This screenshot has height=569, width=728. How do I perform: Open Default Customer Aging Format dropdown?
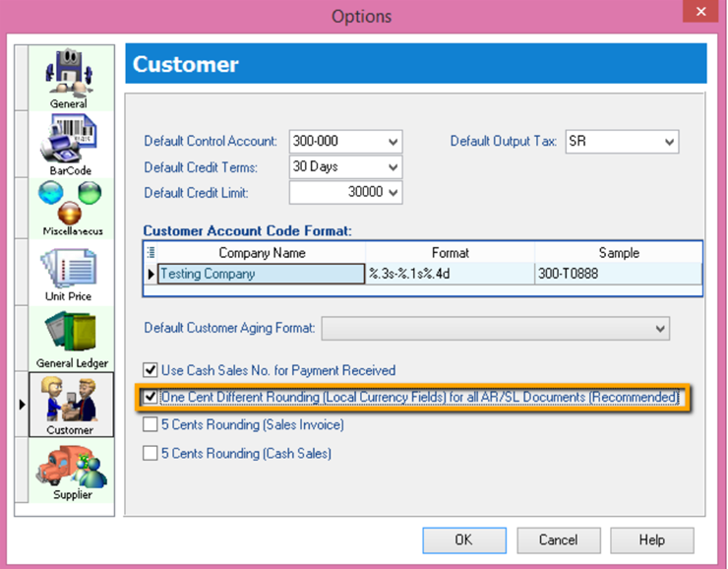pyautogui.click(x=660, y=328)
